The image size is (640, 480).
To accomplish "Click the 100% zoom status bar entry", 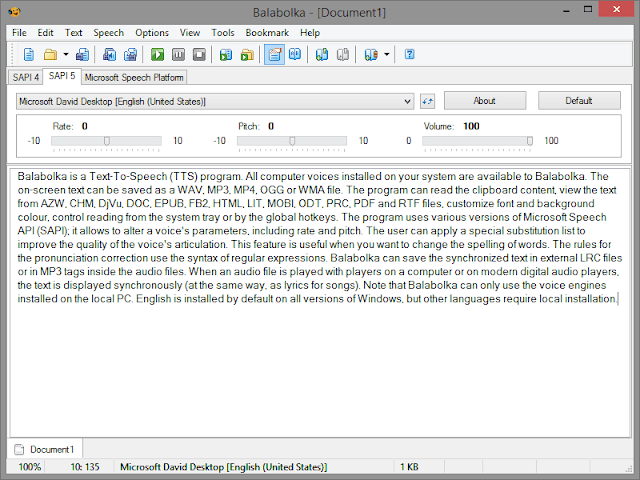I will pyautogui.click(x=29, y=467).
